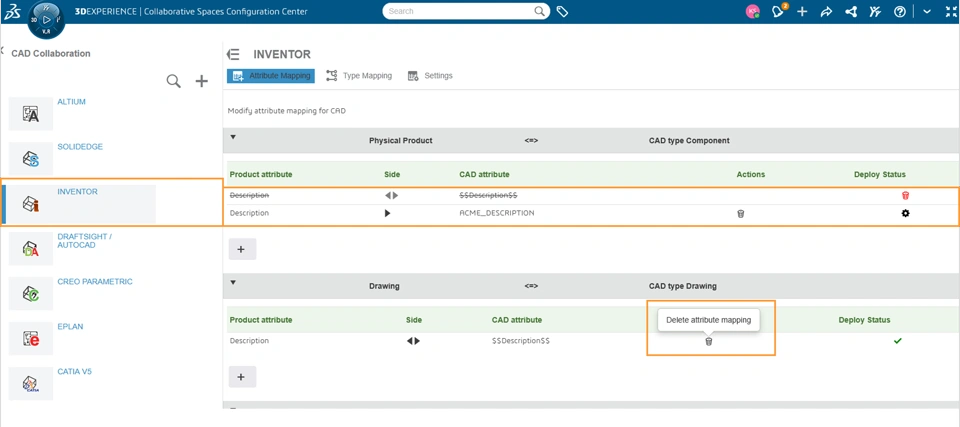Viewport: 960px width, 427px height.
Task: Search CAD collaboration list with magnifier
Action: [x=174, y=81]
